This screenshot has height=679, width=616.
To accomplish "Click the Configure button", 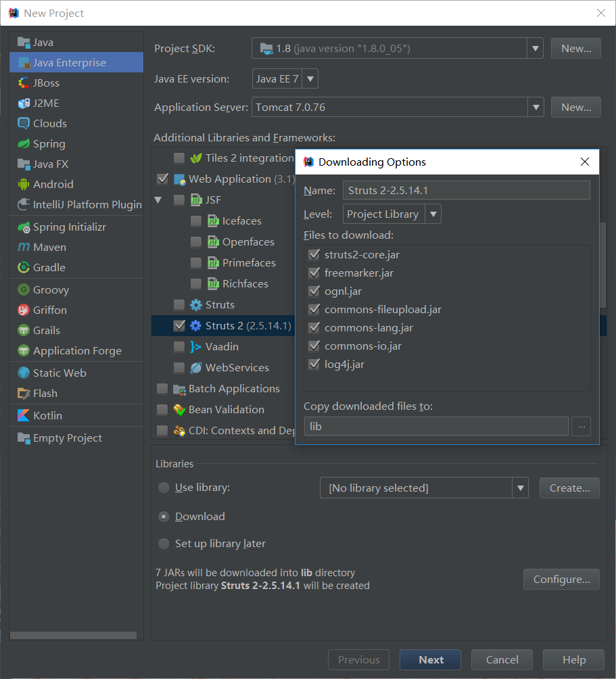I will pyautogui.click(x=561, y=580).
